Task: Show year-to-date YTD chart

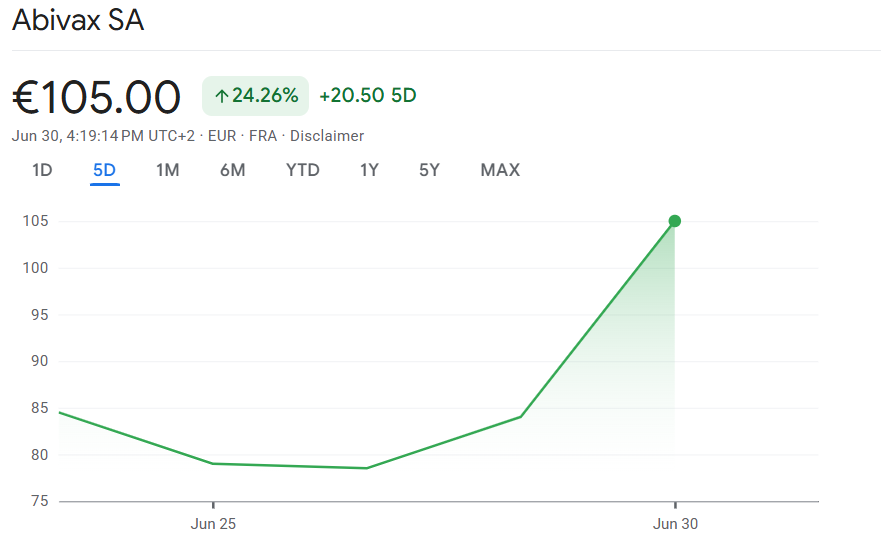Action: coord(303,170)
